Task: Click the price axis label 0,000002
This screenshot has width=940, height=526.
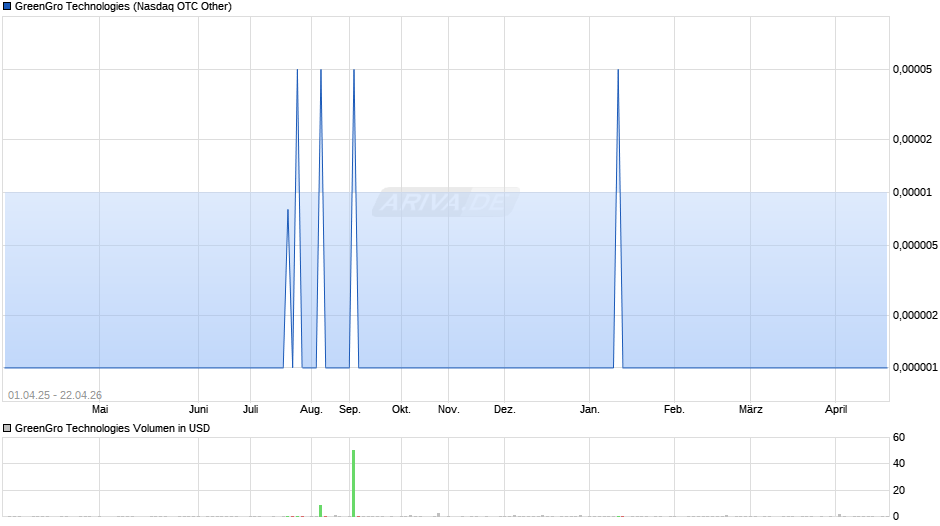Action: 915,315
